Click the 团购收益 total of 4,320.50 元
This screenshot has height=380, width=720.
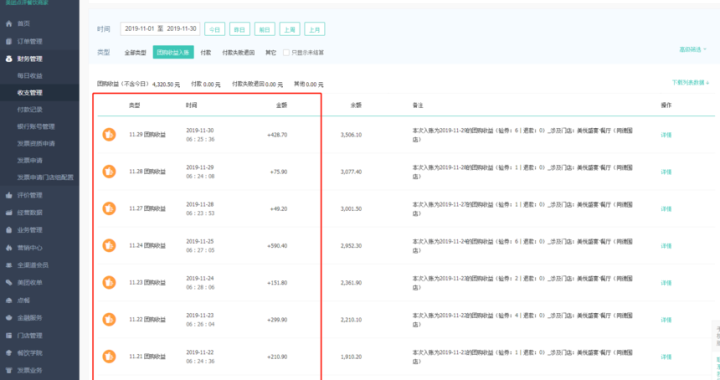tap(138, 84)
